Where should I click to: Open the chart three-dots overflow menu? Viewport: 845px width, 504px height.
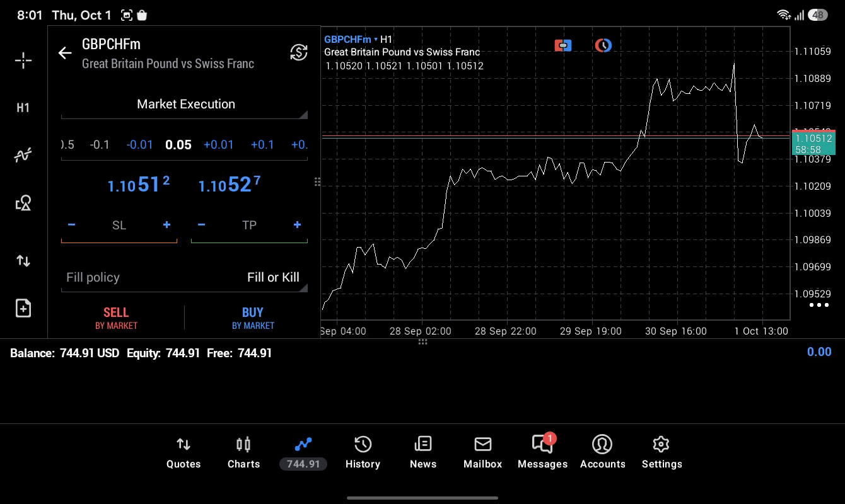(819, 306)
